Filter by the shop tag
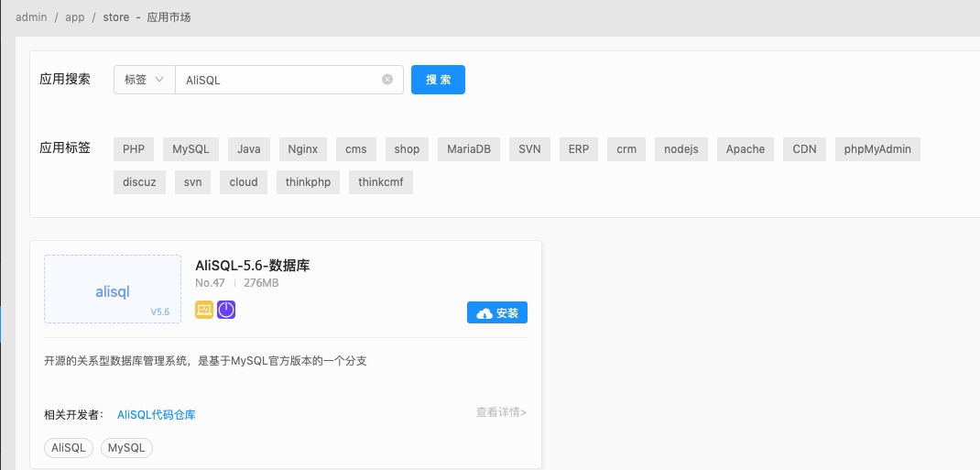 [x=407, y=149]
